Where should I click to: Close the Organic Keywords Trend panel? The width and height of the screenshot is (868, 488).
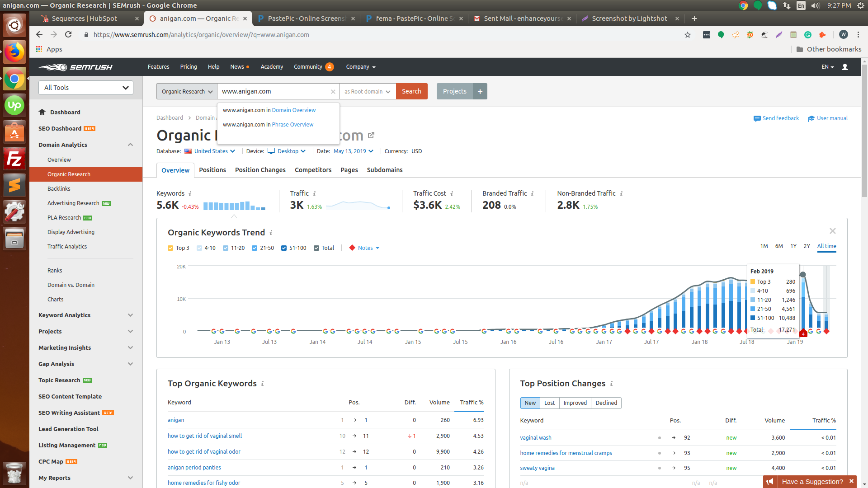point(833,231)
